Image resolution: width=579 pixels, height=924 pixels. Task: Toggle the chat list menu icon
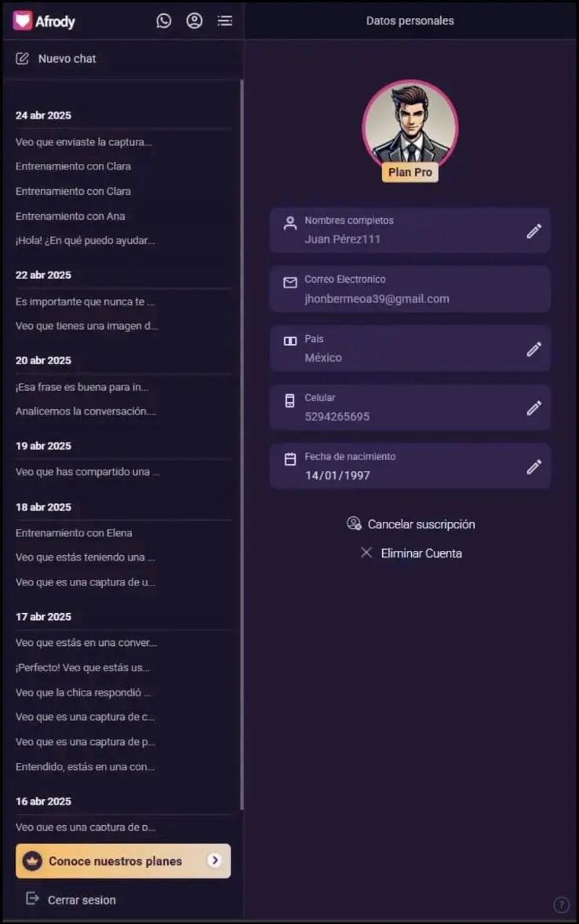coord(225,21)
